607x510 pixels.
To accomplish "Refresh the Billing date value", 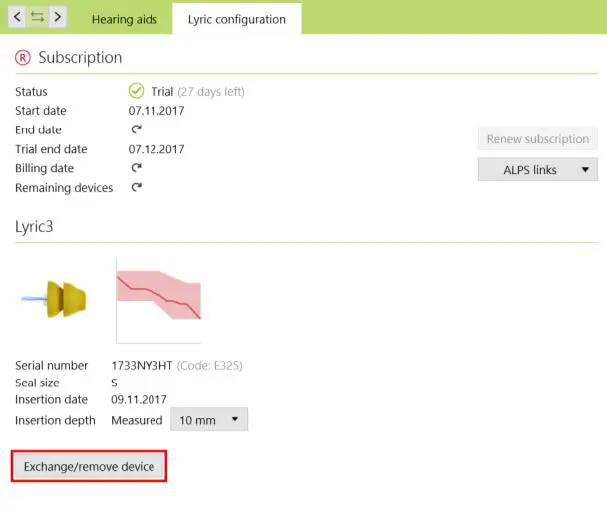I will click(136, 168).
